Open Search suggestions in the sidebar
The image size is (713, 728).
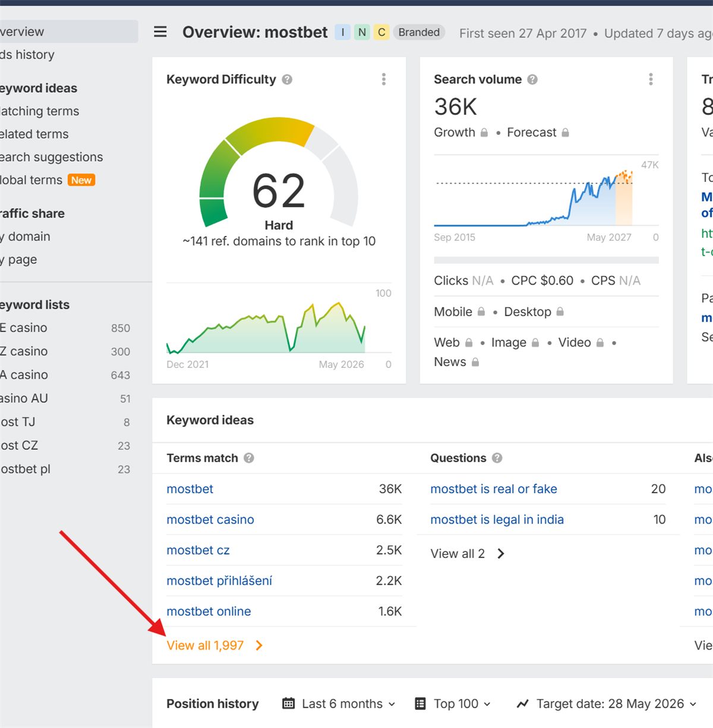[51, 157]
